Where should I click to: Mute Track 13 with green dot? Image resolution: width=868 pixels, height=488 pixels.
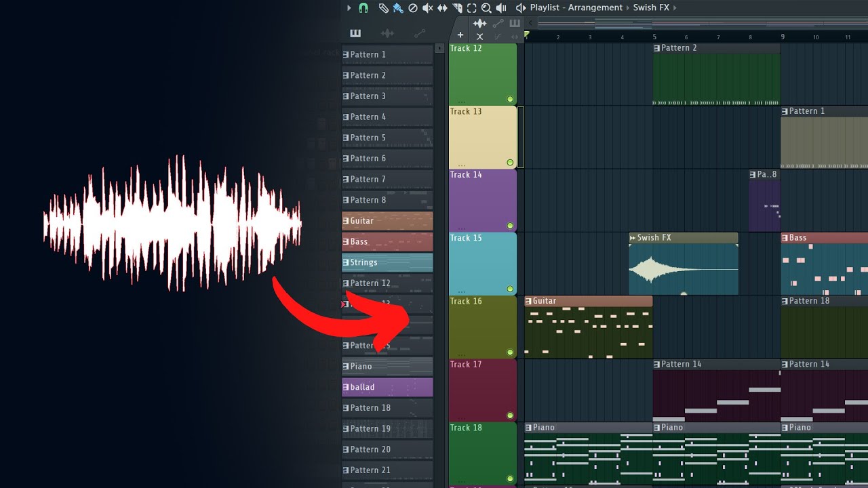510,163
